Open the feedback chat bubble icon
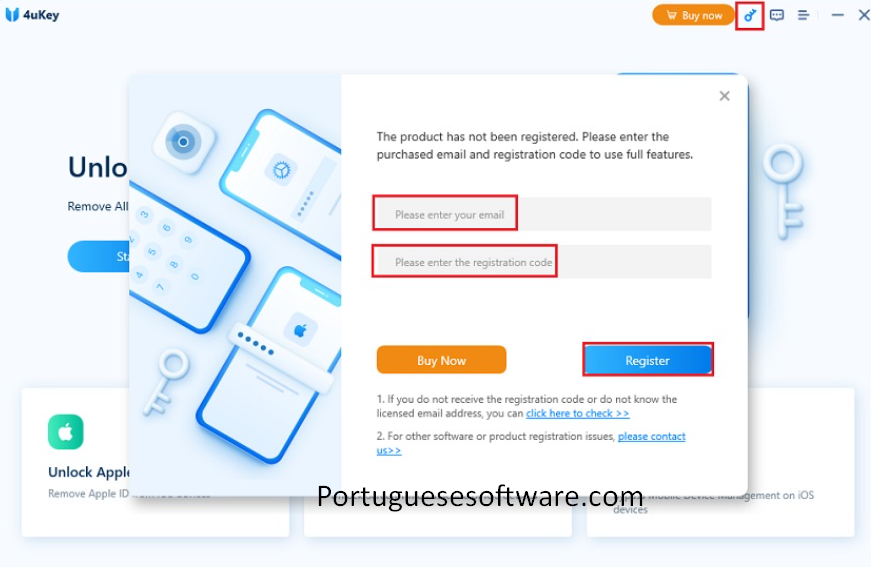The width and height of the screenshot is (871, 567). tap(777, 15)
